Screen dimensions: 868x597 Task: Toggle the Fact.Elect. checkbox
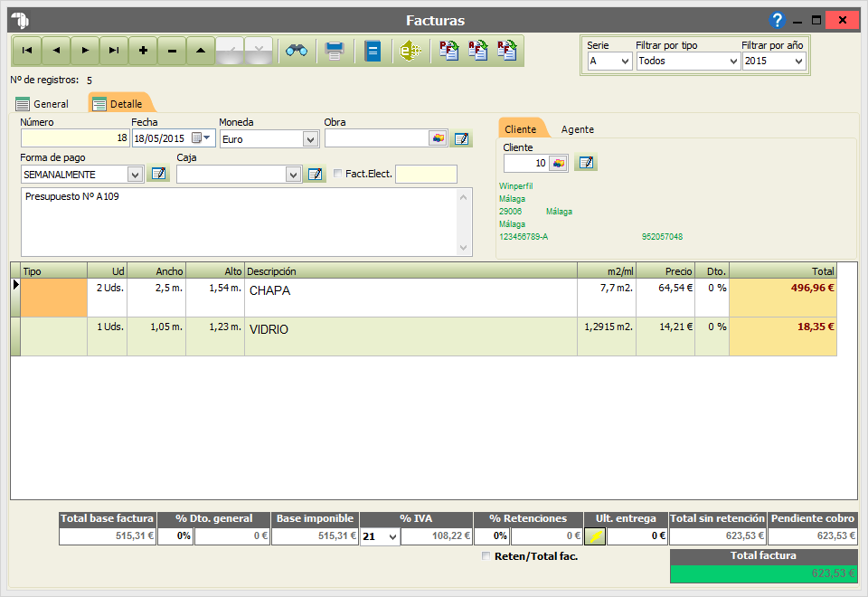click(337, 174)
